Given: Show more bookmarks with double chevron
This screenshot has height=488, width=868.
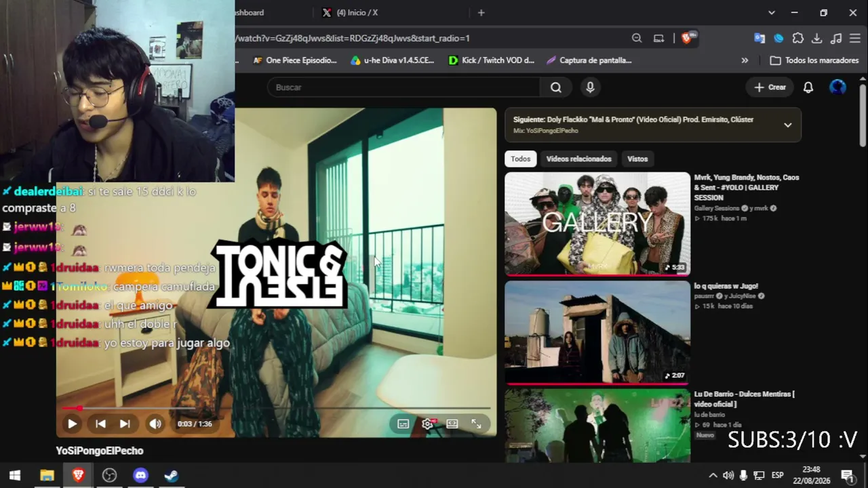Looking at the screenshot, I should (745, 60).
